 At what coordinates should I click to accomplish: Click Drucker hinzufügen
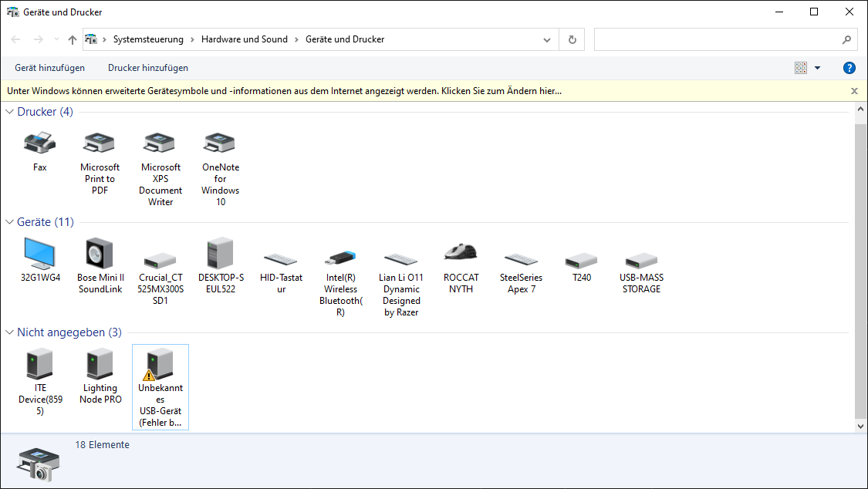click(148, 68)
